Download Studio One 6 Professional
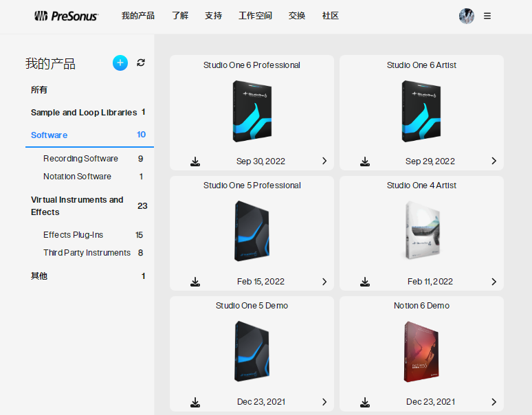Screen dimensions: 532x415 coord(195,161)
